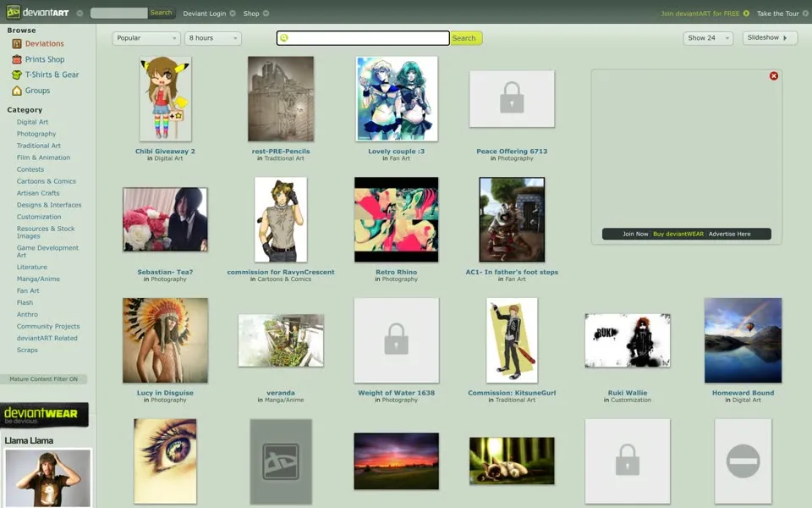Open the Homeward Bound thumbnail

pyautogui.click(x=743, y=340)
